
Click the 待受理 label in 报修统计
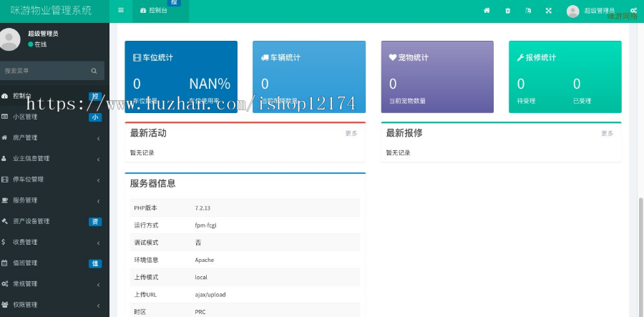pos(526,101)
